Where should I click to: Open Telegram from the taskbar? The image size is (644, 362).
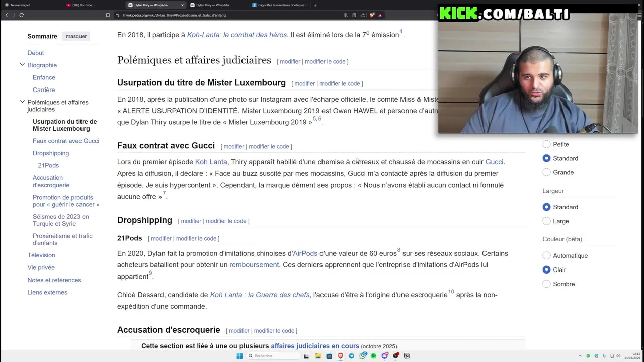click(351, 356)
